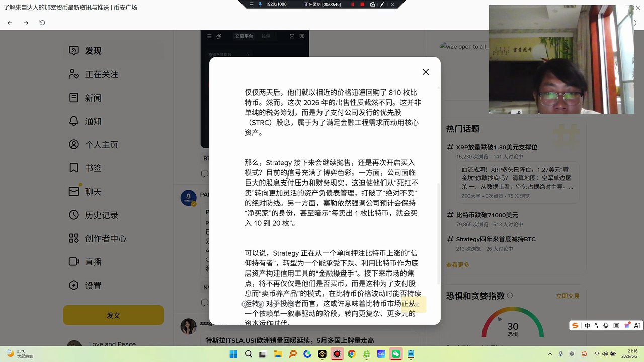
Task: Click the 设置 hexagon settings icon
Action: tap(74, 286)
